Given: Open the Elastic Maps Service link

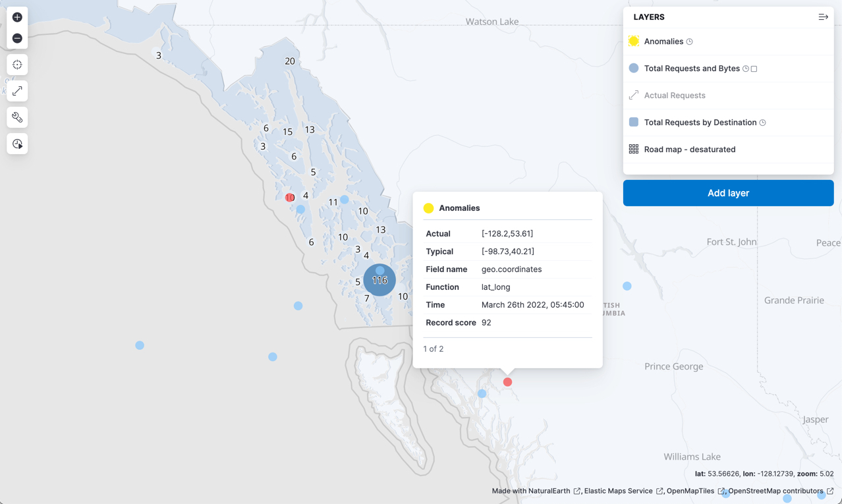Looking at the screenshot, I should [x=618, y=491].
